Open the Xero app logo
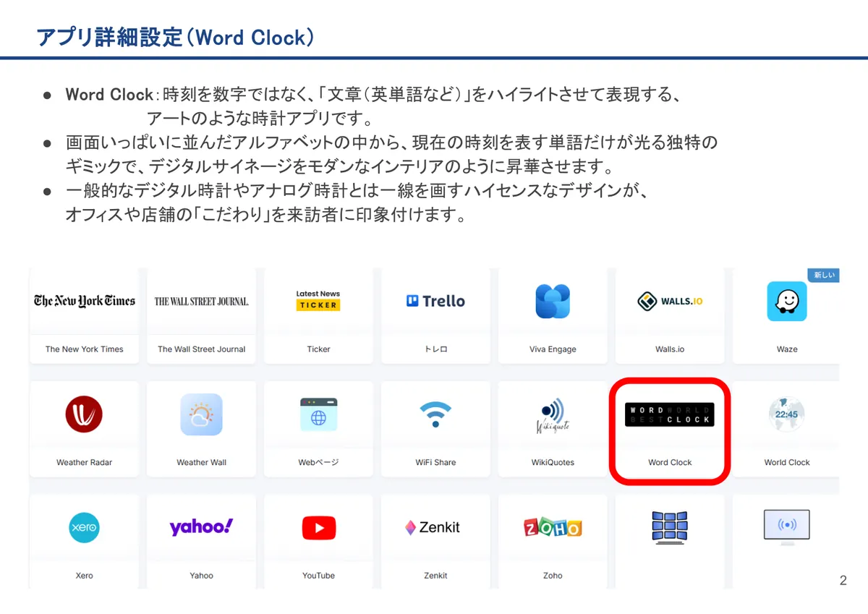Viewport: 868px width, 614px height. [x=84, y=528]
